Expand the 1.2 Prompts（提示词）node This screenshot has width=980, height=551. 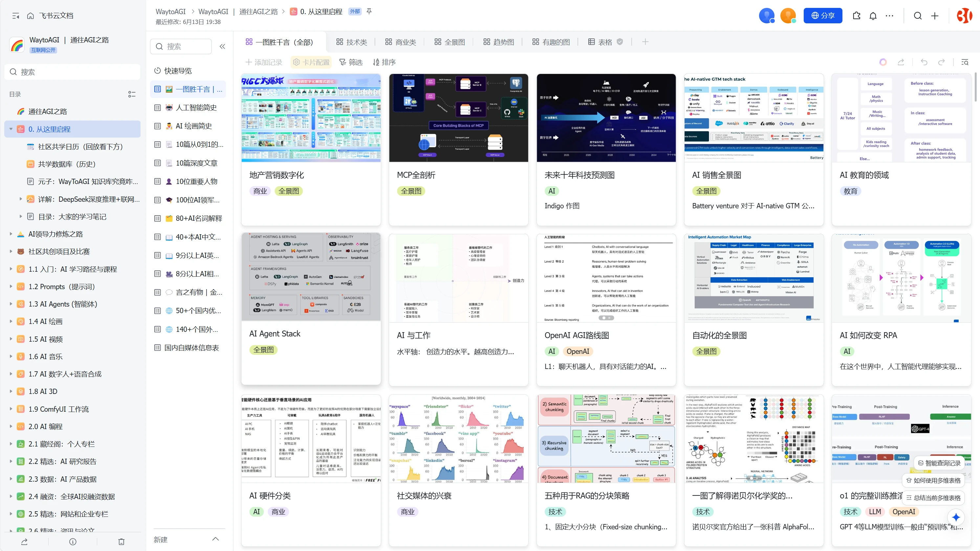[11, 287]
